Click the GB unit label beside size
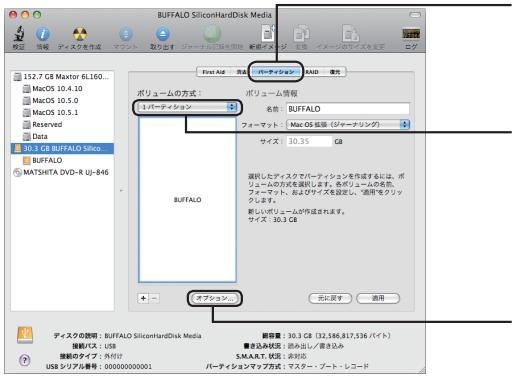 click(x=338, y=142)
